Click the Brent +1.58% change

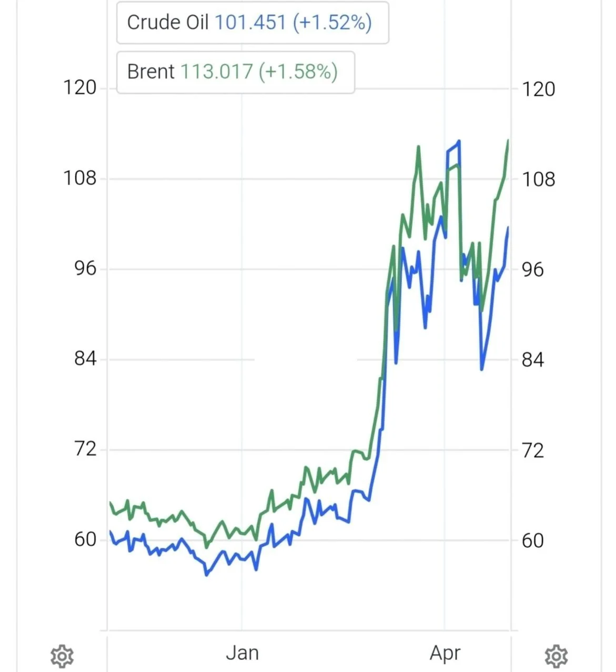click(x=298, y=72)
